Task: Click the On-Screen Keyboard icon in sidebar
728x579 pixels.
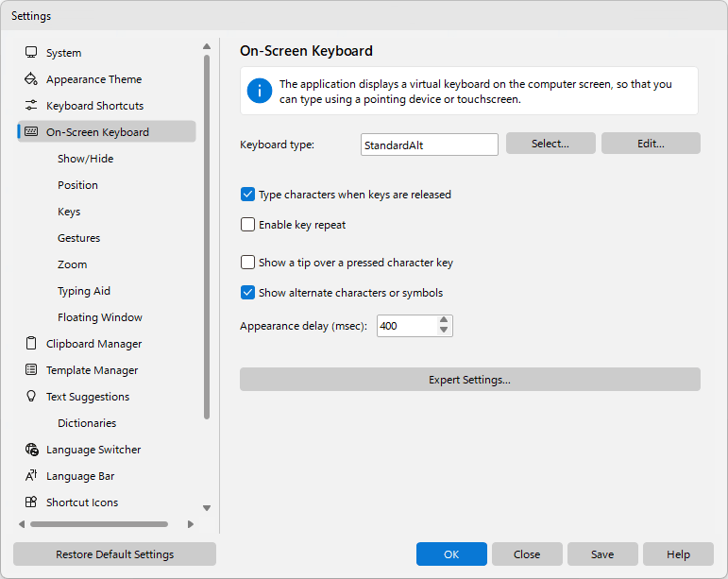Action: tap(31, 132)
